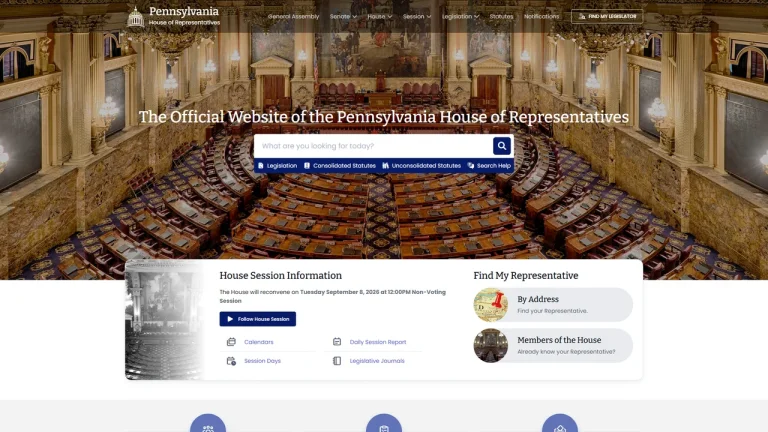Click the Unconsolidated Statutes icon

click(385, 166)
